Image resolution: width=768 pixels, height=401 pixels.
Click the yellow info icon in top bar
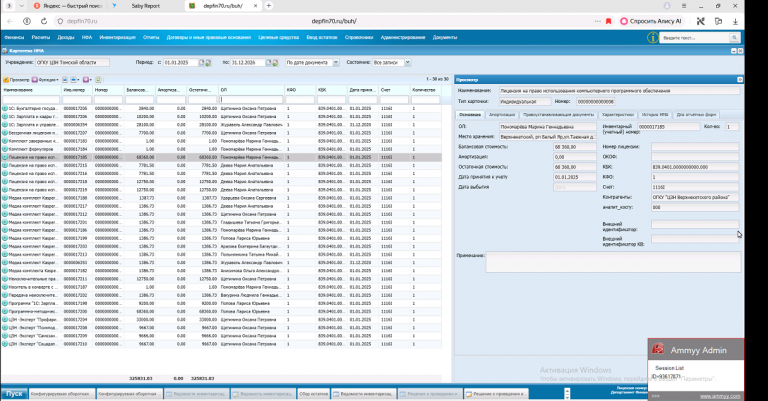tap(652, 38)
